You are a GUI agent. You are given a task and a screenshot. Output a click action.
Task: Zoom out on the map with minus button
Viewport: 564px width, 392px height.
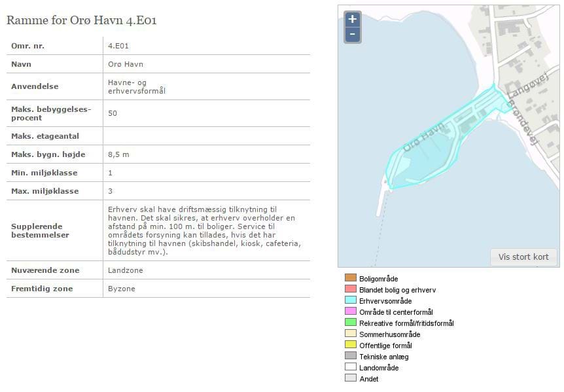[x=352, y=35]
